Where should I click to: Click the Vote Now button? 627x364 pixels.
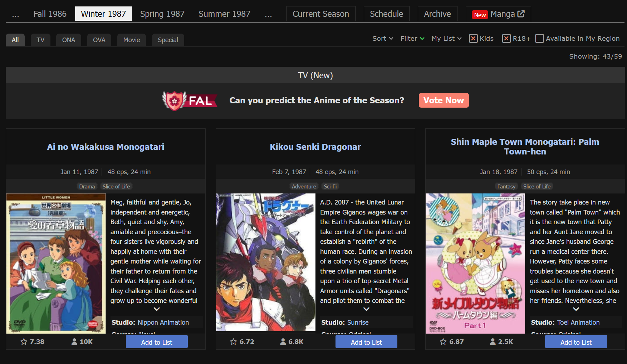coord(444,100)
